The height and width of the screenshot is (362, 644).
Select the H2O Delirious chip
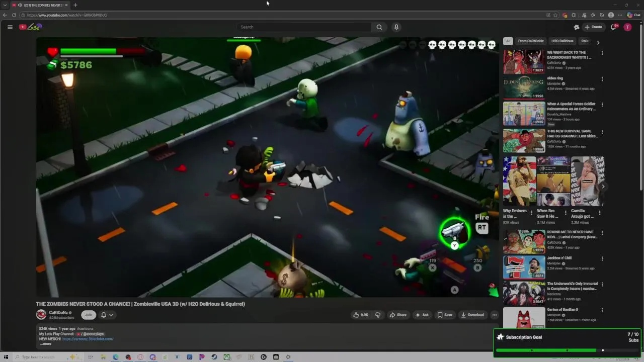coord(562,41)
